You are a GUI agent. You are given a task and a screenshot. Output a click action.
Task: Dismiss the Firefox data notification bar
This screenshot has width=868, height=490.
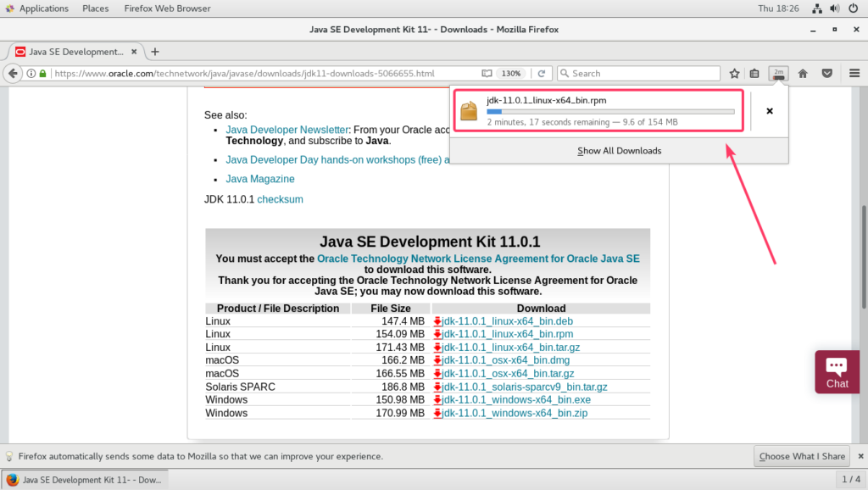[860, 456]
